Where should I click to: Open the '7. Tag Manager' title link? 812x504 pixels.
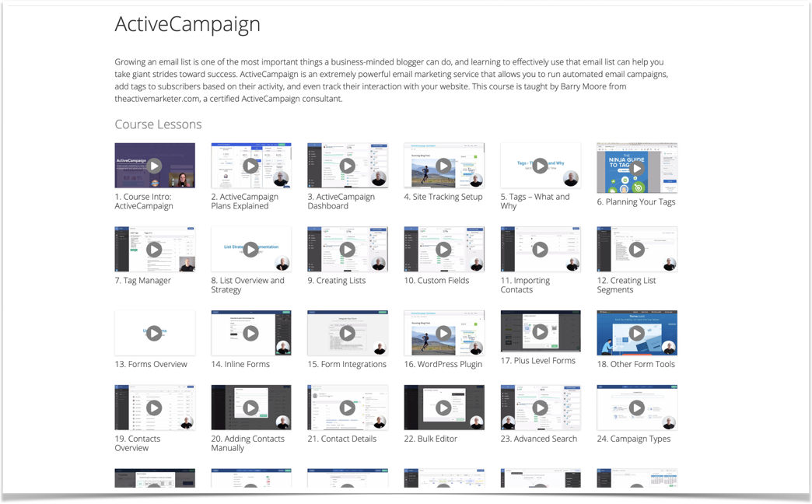(x=143, y=281)
